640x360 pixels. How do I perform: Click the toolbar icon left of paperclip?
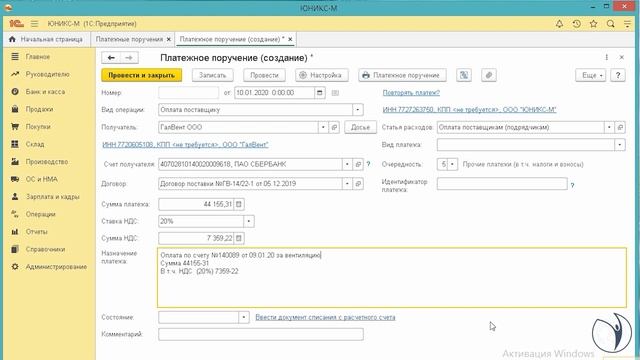pos(464,75)
